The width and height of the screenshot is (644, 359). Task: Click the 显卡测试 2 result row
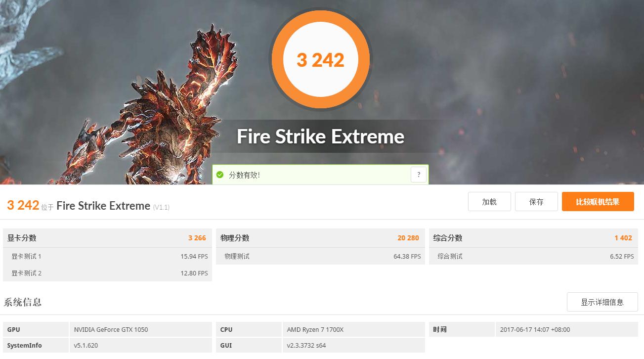(107, 273)
